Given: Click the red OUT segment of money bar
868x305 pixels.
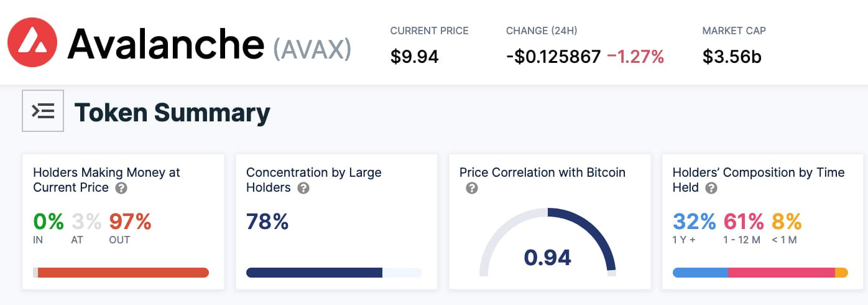Looking at the screenshot, I should pos(123,273).
